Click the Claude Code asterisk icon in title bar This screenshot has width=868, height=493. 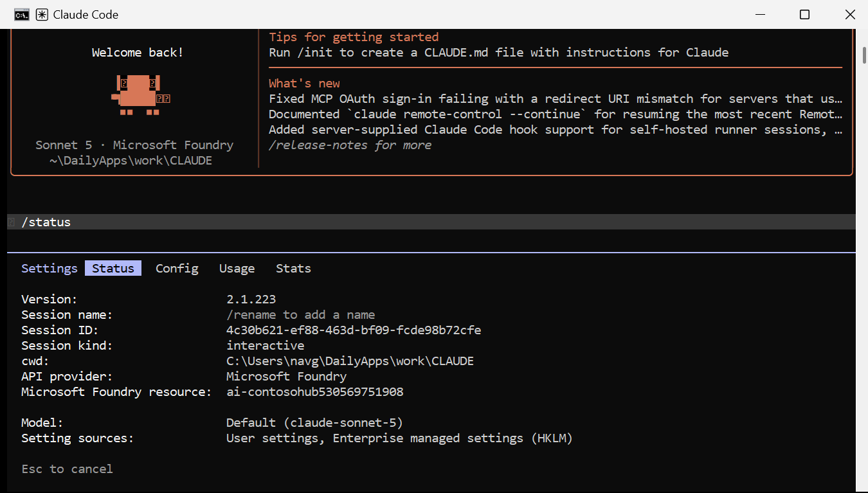pos(42,14)
